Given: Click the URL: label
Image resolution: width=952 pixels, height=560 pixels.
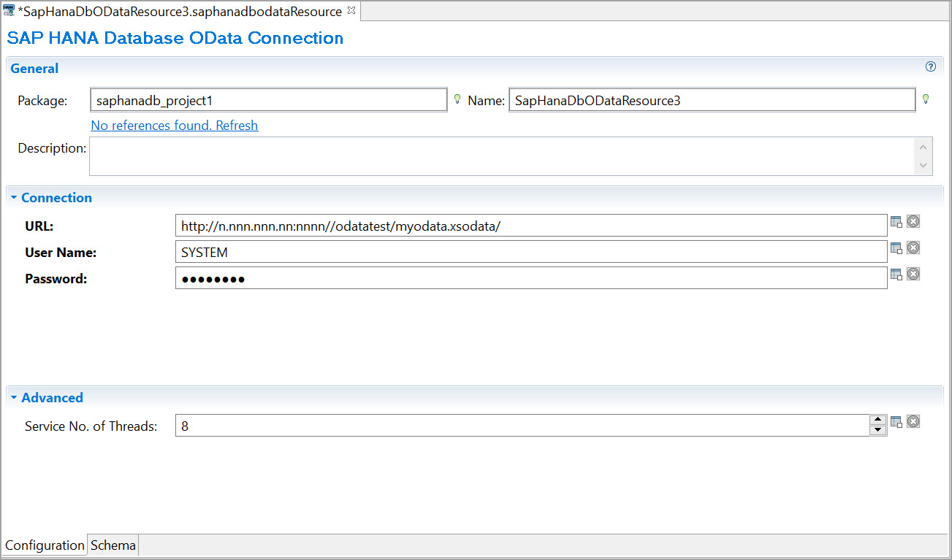Looking at the screenshot, I should coord(39,226).
